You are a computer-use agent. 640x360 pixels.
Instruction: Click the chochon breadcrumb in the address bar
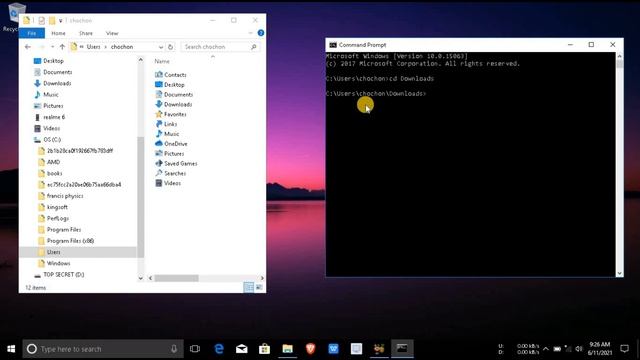click(x=122, y=47)
